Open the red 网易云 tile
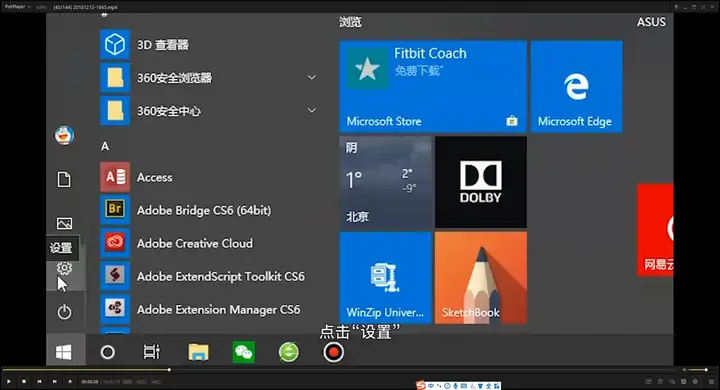 pyautogui.click(x=655, y=230)
